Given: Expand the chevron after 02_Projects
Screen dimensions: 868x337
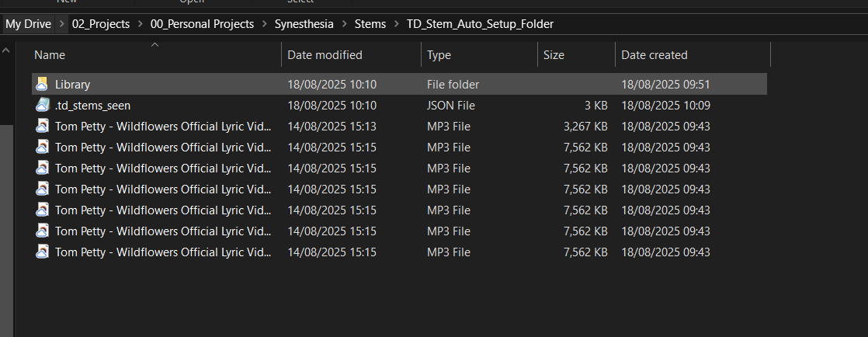Looking at the screenshot, I should point(141,24).
